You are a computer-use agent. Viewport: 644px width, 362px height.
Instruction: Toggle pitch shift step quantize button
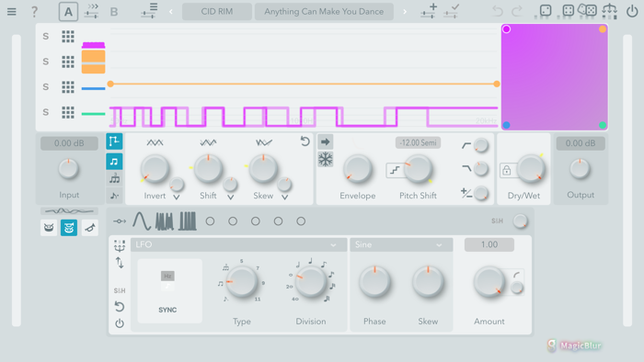point(395,170)
